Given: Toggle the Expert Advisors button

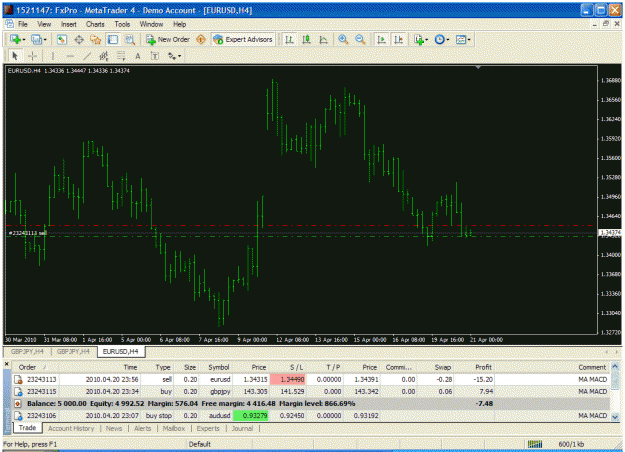Looking at the screenshot, I should (x=243, y=39).
